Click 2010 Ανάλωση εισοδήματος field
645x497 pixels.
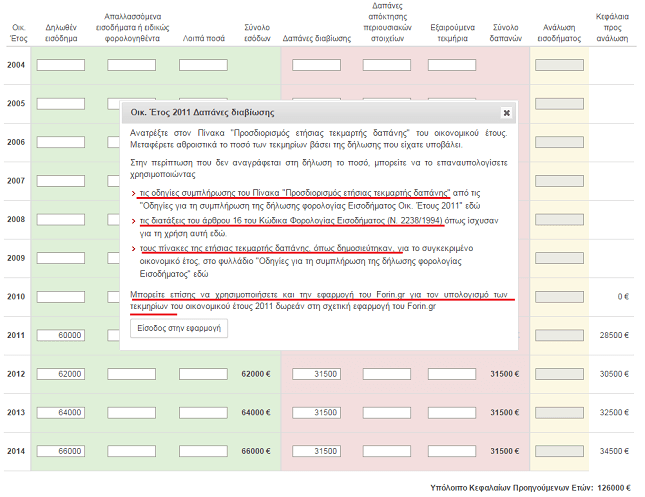(559, 297)
